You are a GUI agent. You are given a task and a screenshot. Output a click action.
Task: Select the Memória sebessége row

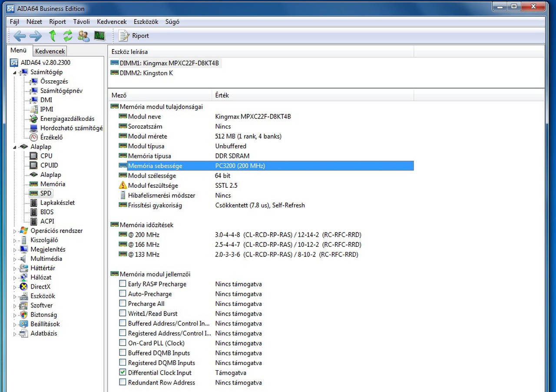click(266, 166)
